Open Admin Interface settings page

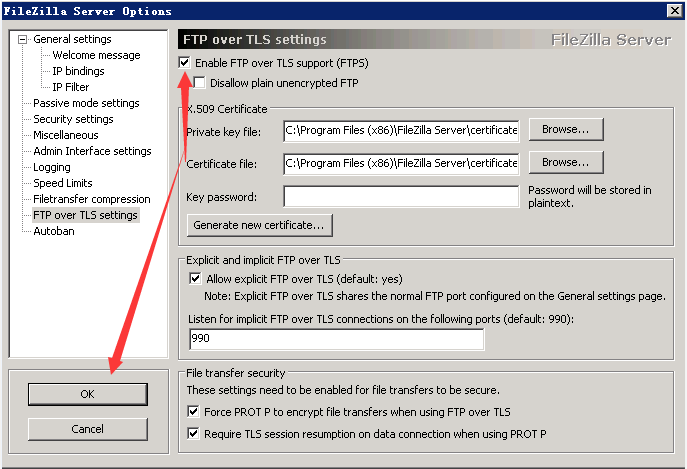(92, 151)
